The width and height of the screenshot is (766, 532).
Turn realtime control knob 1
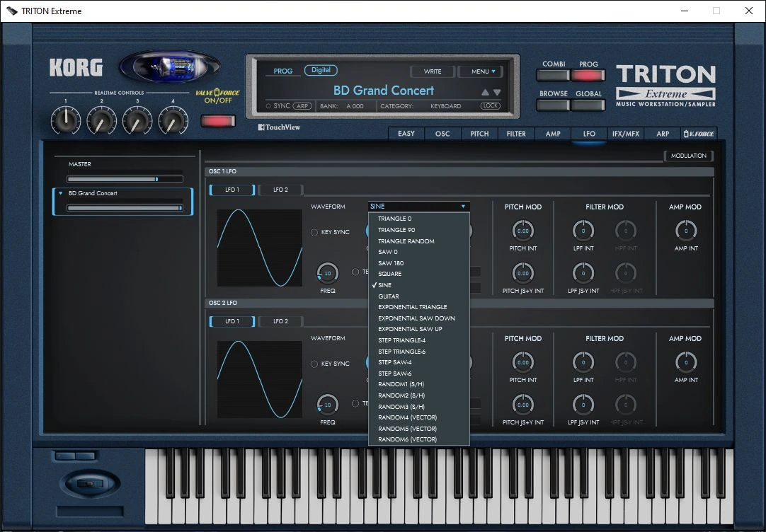[66, 120]
